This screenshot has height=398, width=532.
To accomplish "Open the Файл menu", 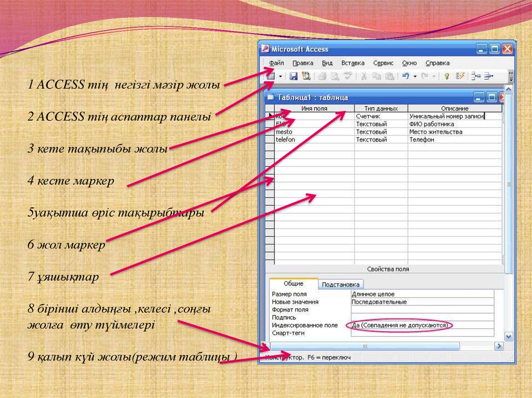I will 276,63.
